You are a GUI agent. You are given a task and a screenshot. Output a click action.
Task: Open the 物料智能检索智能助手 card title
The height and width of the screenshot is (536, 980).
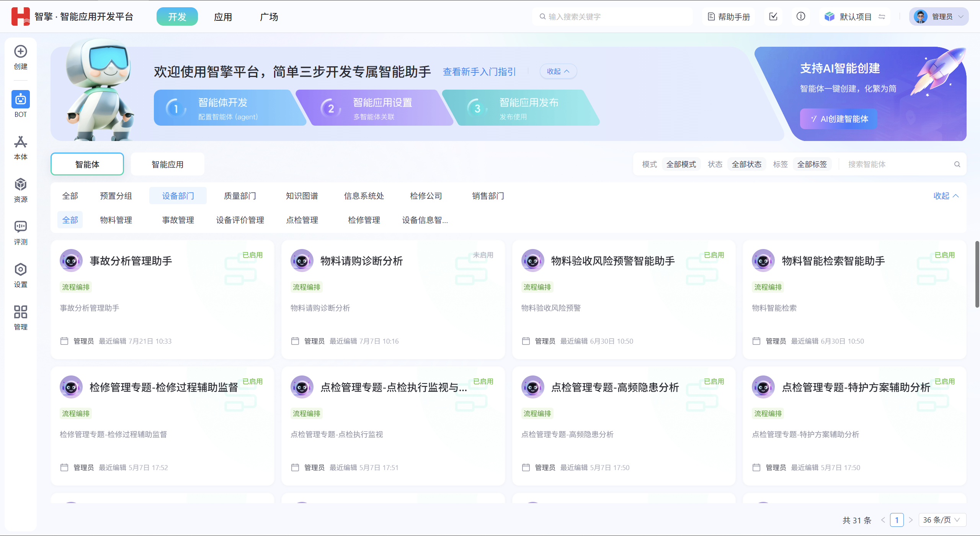click(833, 261)
